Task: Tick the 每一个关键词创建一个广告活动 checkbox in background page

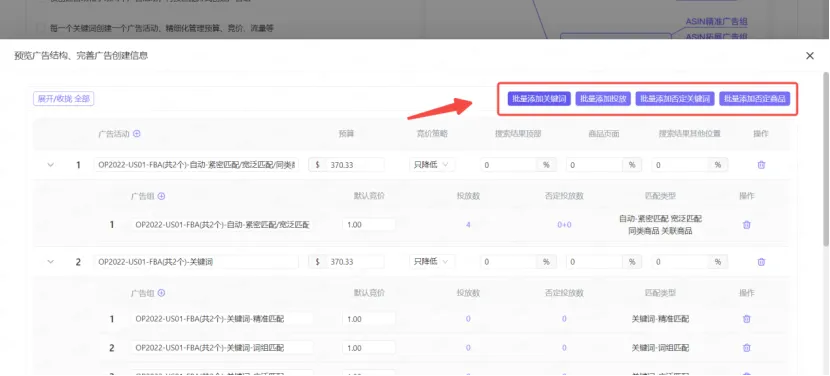Action: coord(41,28)
